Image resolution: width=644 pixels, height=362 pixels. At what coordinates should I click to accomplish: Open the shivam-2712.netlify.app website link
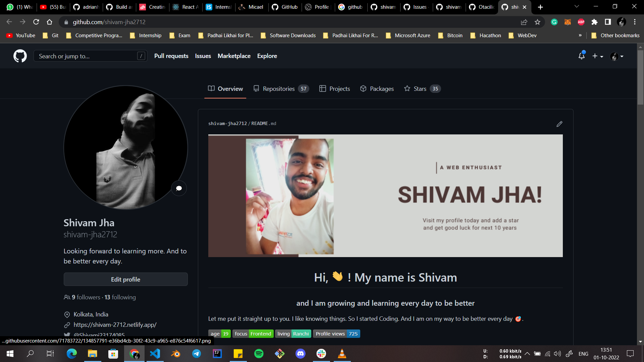click(x=115, y=324)
